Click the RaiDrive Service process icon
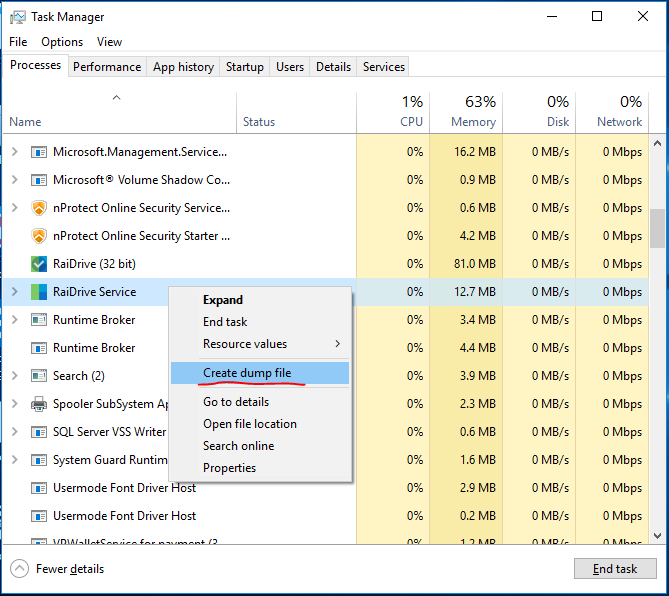 tap(39, 292)
